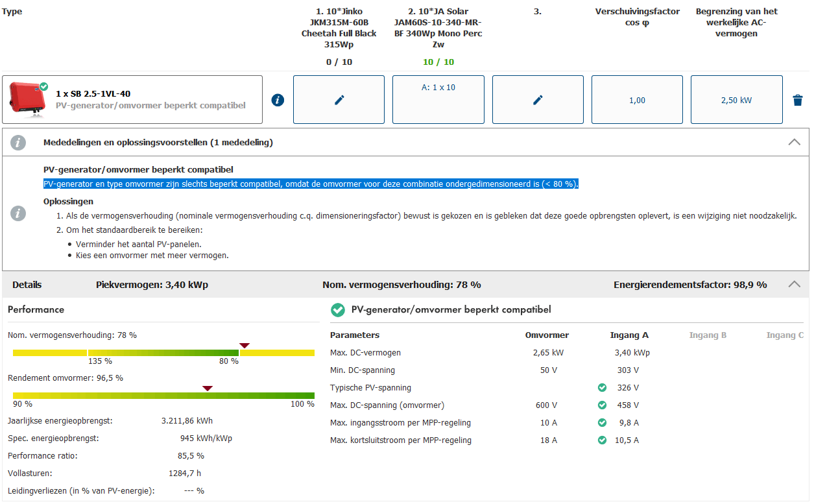Edit the cos φ value 1,00 field
Image resolution: width=814 pixels, height=504 pixels.
click(637, 100)
